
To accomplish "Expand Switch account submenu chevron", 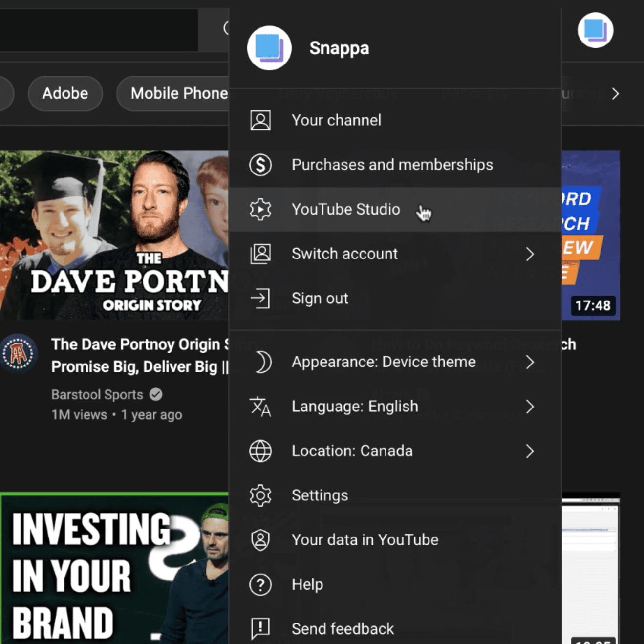I will (x=530, y=254).
